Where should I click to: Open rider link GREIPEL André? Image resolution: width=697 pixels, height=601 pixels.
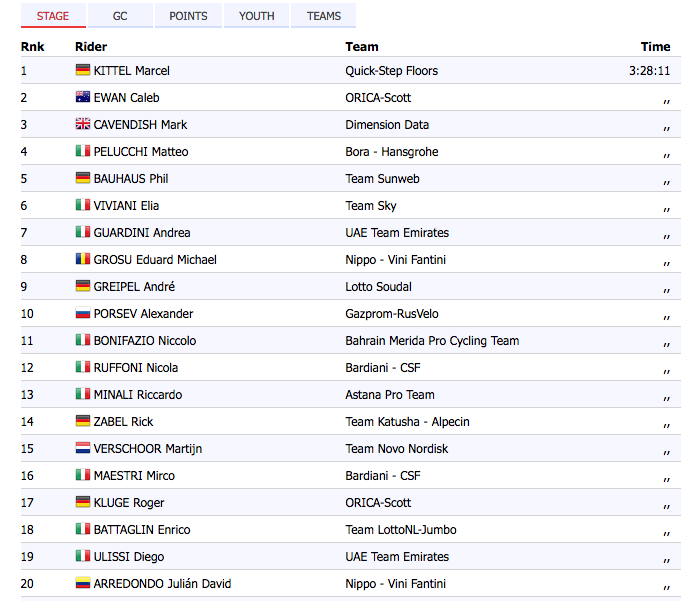[x=134, y=287]
